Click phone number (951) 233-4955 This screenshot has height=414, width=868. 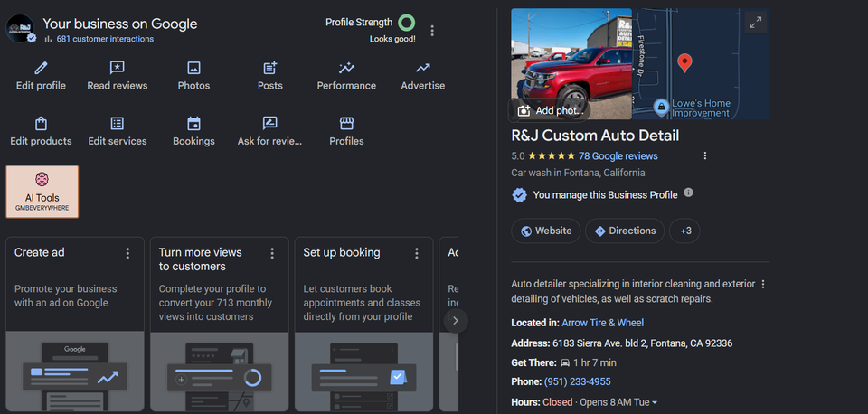pyautogui.click(x=578, y=381)
